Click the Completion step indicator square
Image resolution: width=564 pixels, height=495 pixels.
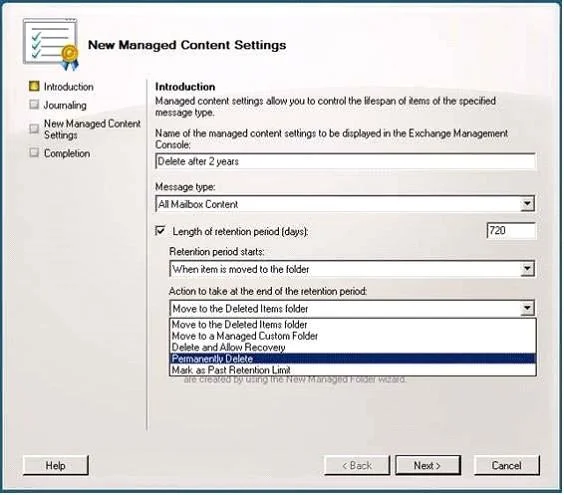point(34,153)
